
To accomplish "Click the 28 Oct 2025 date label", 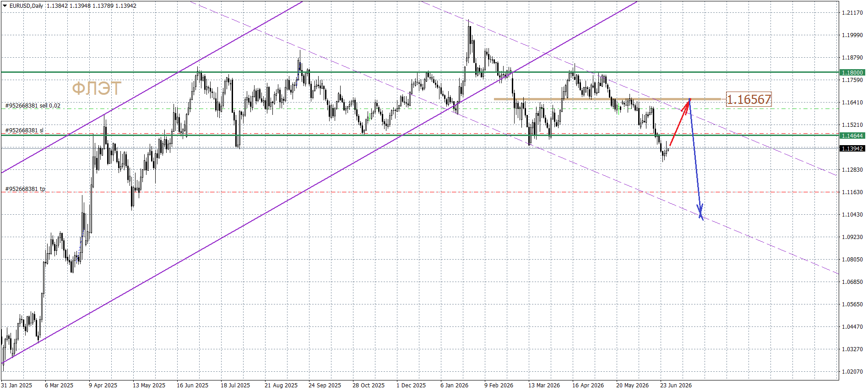I will [x=369, y=386].
